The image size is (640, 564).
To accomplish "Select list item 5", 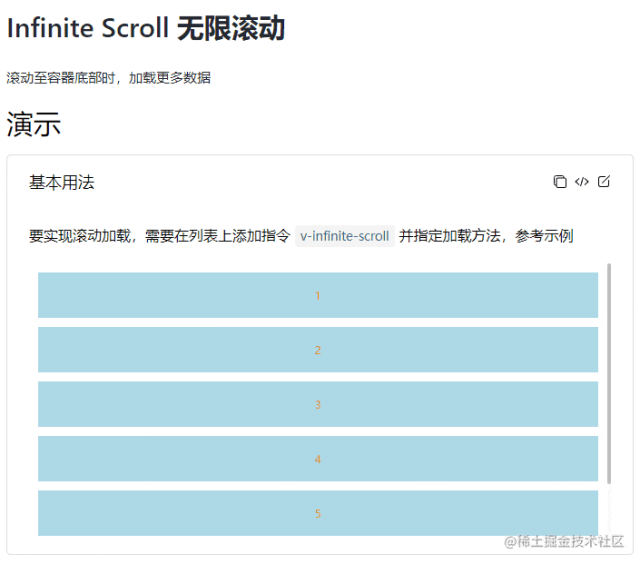I will (x=318, y=513).
